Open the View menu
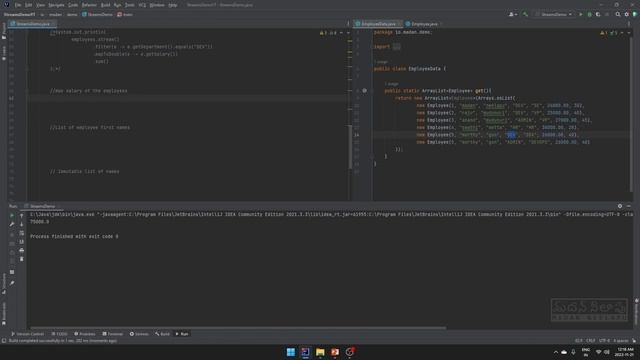Viewport: 640px width, 360px height. tap(40, 5)
